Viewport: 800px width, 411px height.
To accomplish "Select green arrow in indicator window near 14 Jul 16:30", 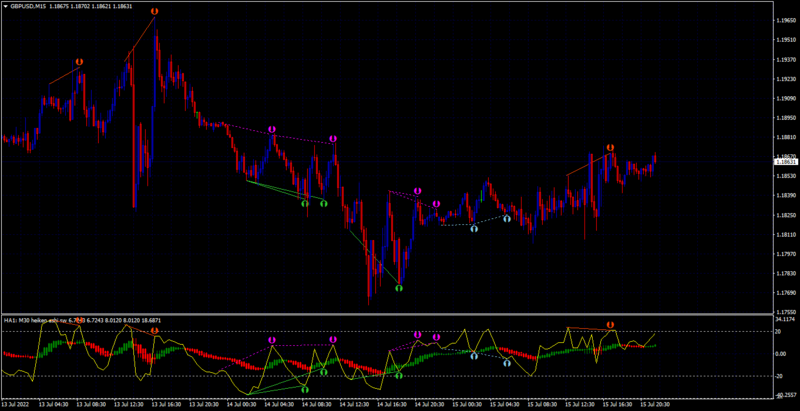I will tap(399, 376).
